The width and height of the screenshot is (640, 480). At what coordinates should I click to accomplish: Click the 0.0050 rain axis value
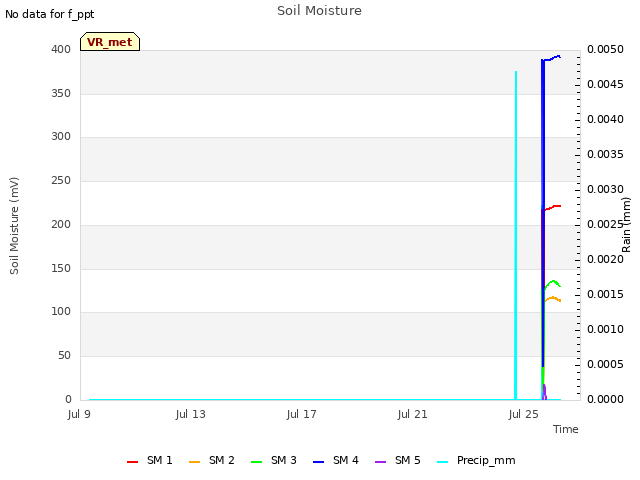(x=605, y=49)
